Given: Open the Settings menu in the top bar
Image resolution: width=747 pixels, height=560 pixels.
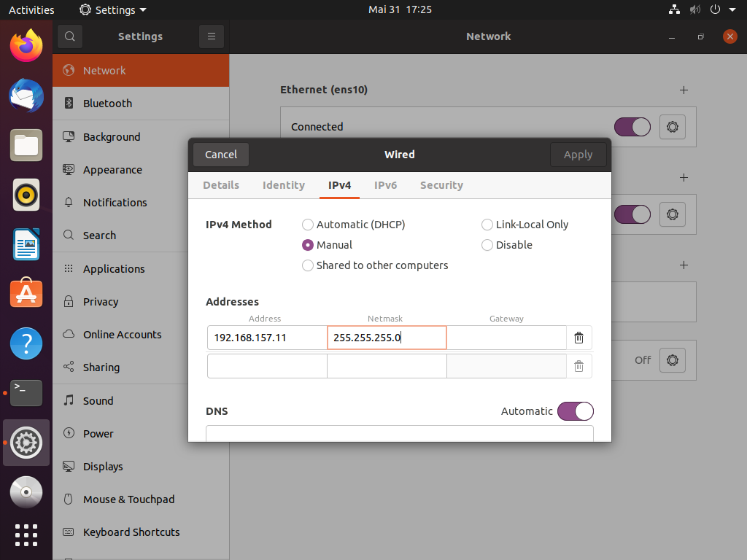Looking at the screenshot, I should click(x=112, y=9).
